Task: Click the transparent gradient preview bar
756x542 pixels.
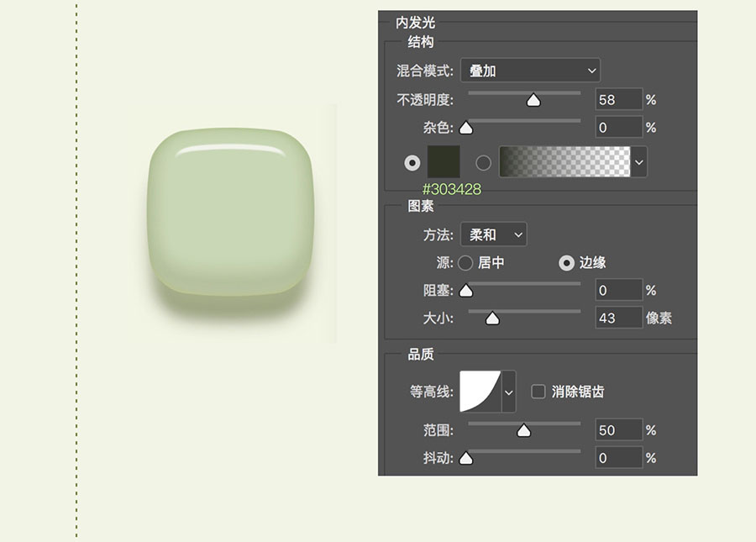Action: click(x=564, y=162)
